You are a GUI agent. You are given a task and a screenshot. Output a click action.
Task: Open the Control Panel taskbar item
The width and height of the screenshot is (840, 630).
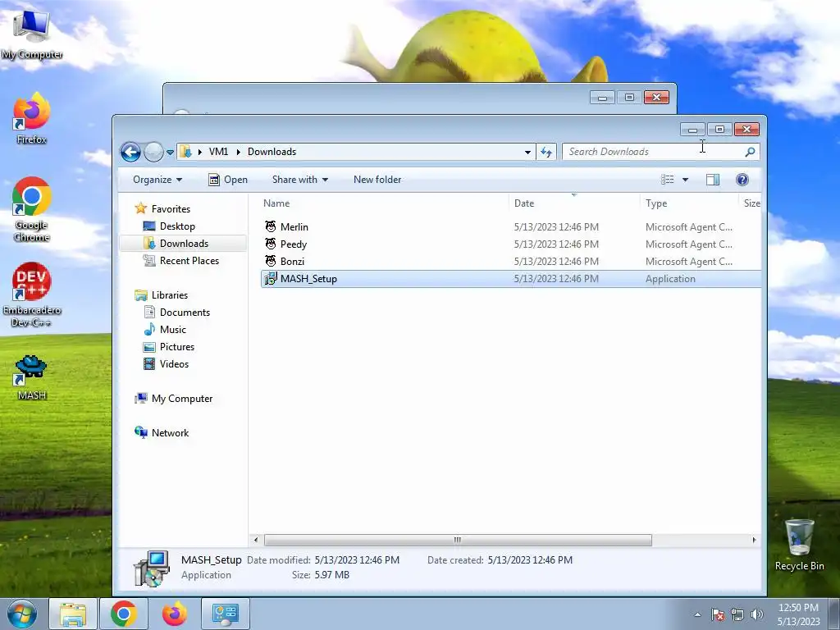[x=225, y=614]
